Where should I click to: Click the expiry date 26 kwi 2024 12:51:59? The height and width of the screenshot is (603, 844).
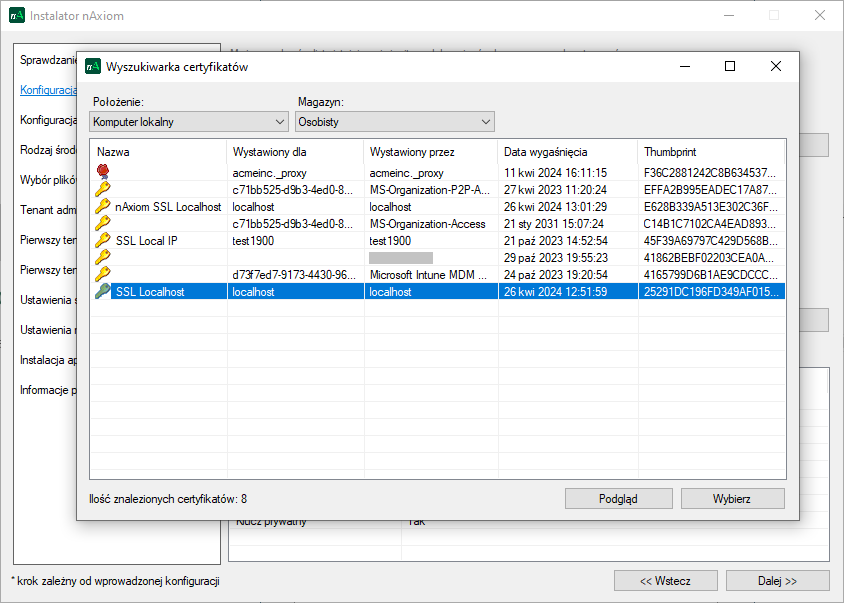point(555,292)
